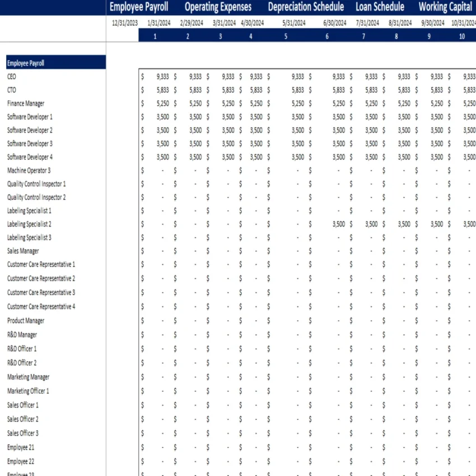476x476 pixels.
Task: Click the Customer Care Representative 4 label
Action: pyautogui.click(x=41, y=306)
